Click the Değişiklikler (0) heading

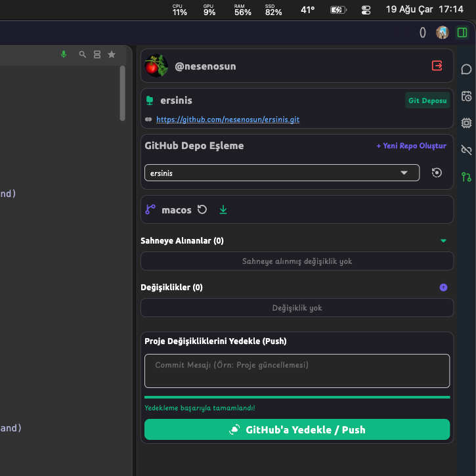coord(171,287)
